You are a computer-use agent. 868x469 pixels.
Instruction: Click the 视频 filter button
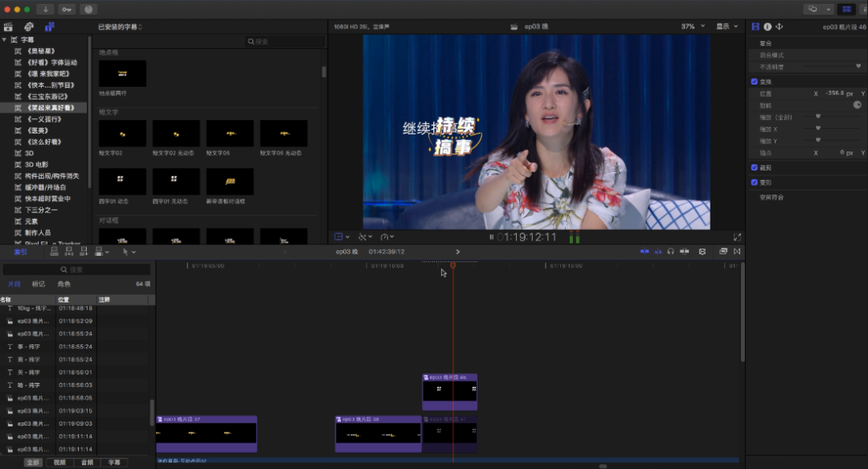click(59, 463)
